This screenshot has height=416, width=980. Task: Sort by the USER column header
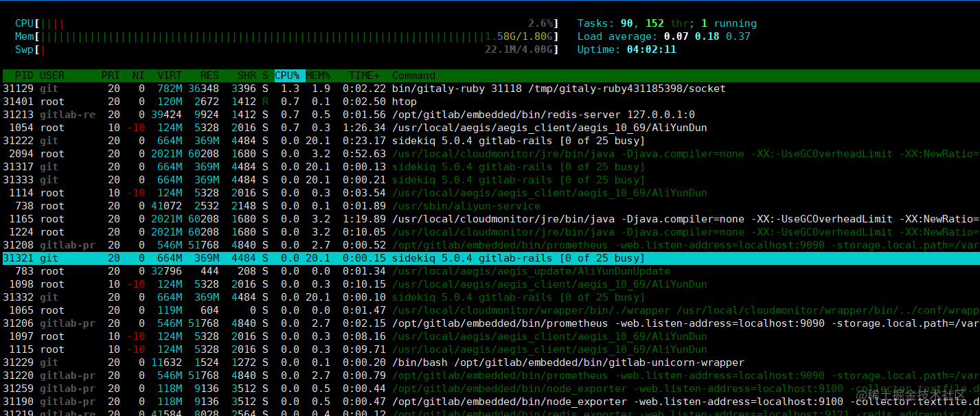(52, 76)
